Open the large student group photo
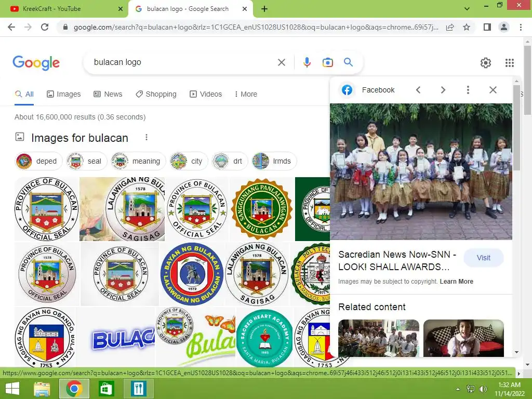This screenshot has width=532, height=399. [421, 171]
